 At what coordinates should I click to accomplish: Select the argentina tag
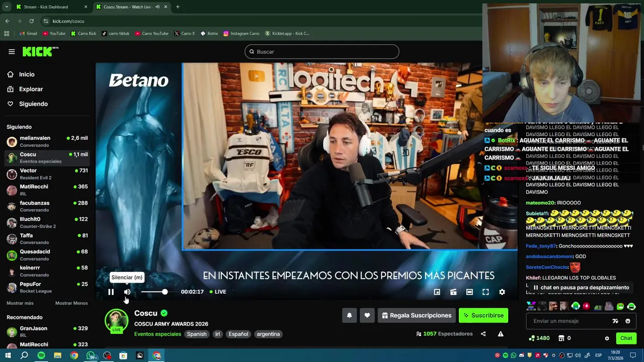[268, 334]
